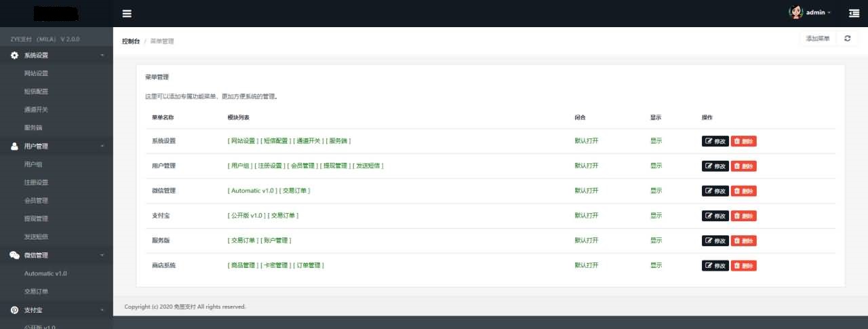Click the 商店系统 menu name cell
The image size is (868, 329).
(x=164, y=266)
